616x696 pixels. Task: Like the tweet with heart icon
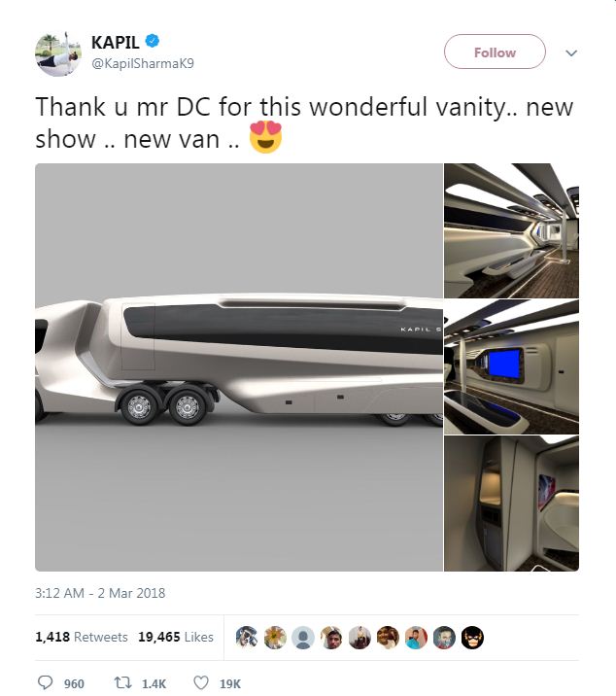pyautogui.click(x=201, y=682)
